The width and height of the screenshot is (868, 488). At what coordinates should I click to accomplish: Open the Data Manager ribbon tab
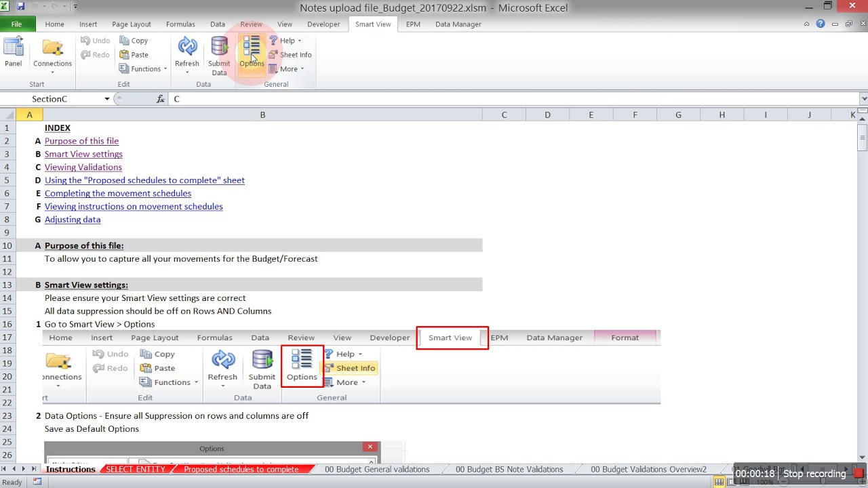coord(458,24)
